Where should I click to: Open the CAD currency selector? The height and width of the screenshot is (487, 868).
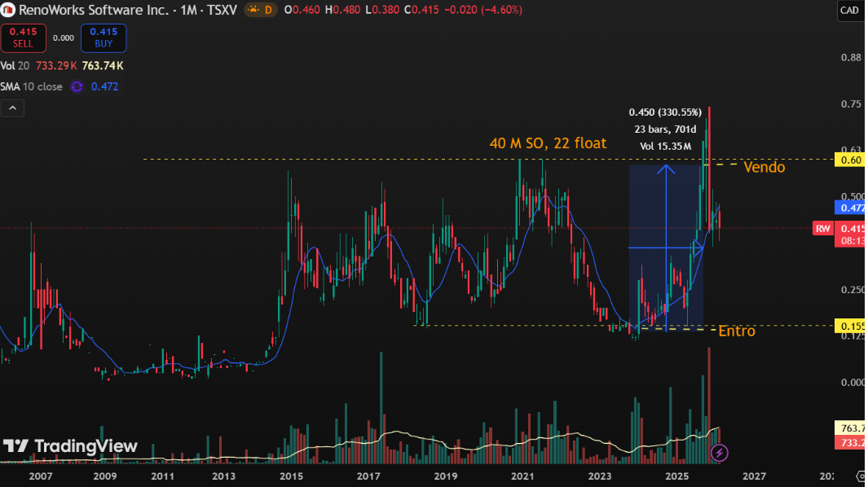(848, 11)
